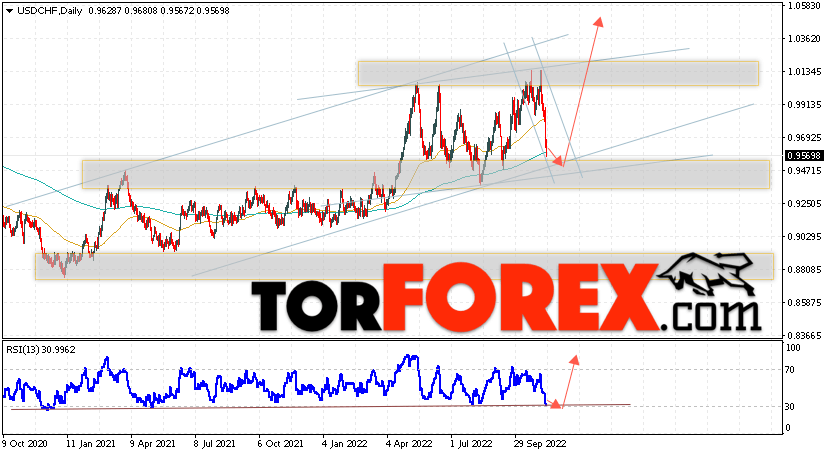Image resolution: width=828 pixels, height=455 pixels.
Task: Click date label 6 Oct 2021
Action: [x=280, y=444]
